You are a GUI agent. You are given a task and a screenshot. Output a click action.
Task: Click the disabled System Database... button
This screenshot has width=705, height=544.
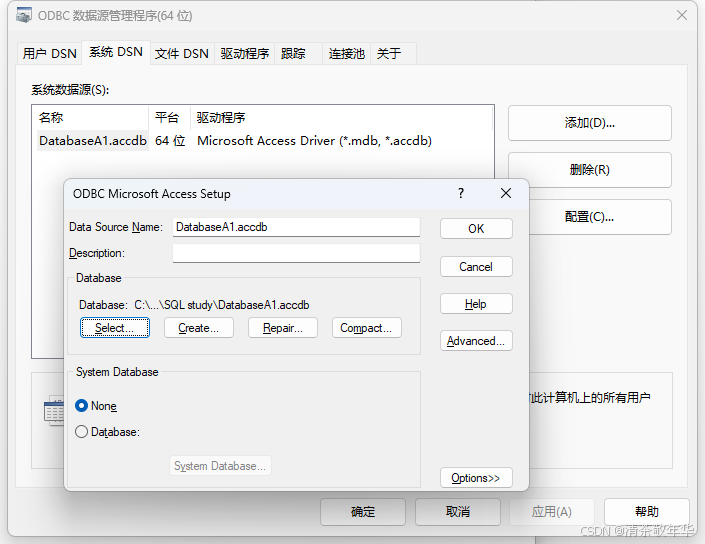pos(220,466)
